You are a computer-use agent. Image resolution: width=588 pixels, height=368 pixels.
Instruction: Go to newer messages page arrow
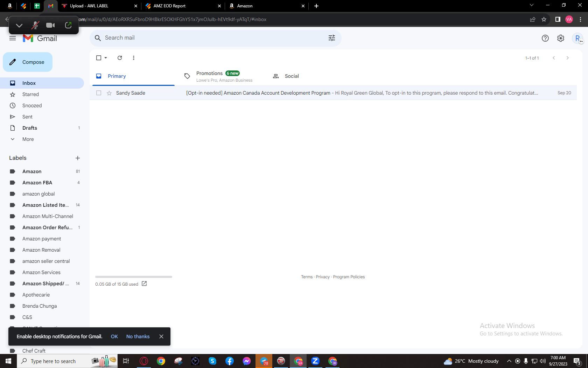(x=554, y=58)
